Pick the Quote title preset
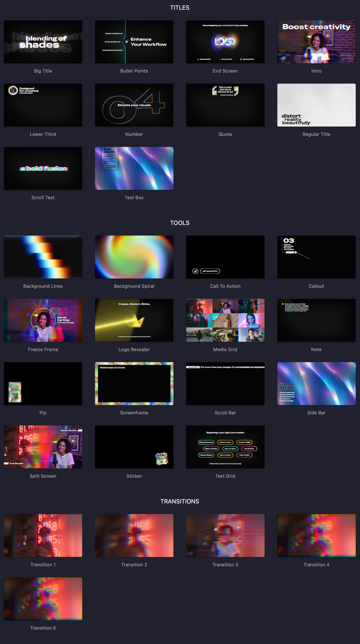Image resolution: width=360 pixels, height=644 pixels. click(x=225, y=105)
